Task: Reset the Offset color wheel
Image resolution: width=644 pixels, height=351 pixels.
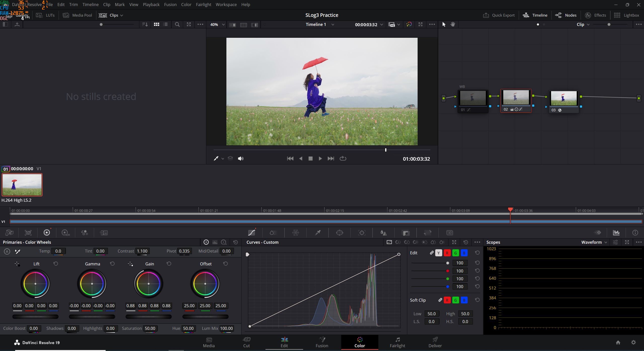Action: (x=226, y=264)
